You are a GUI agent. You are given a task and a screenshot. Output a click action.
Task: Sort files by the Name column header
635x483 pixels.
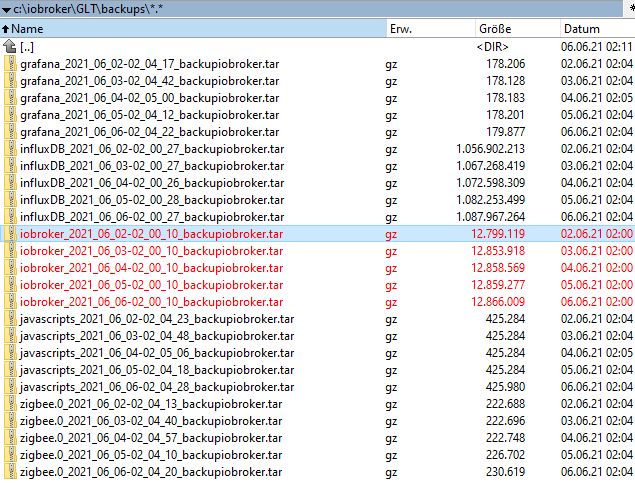[194, 29]
